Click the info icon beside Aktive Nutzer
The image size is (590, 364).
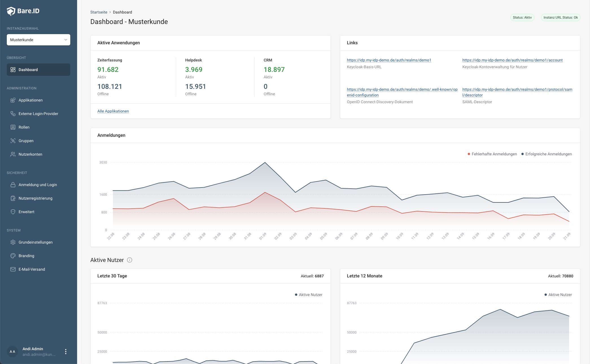point(130,260)
